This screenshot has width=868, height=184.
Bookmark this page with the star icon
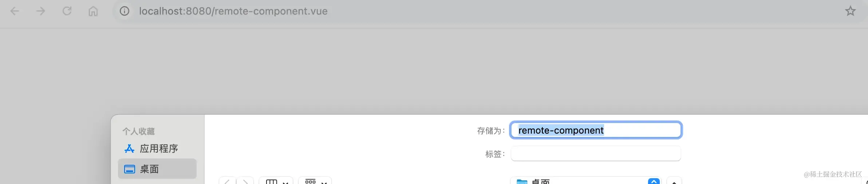(850, 11)
